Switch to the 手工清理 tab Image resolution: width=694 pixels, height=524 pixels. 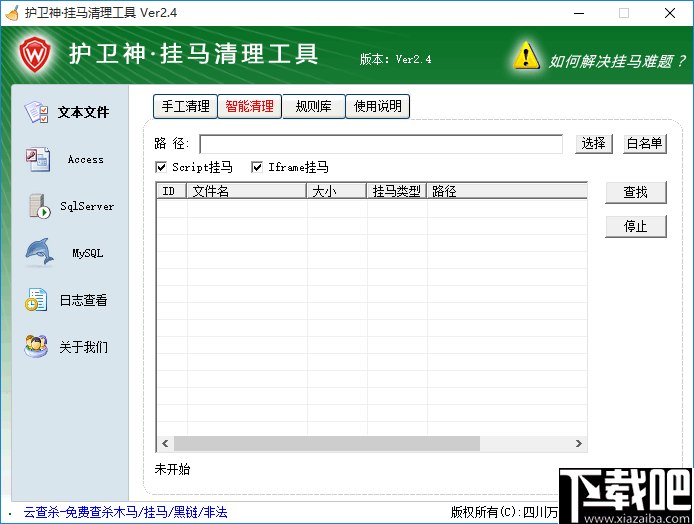click(x=185, y=106)
